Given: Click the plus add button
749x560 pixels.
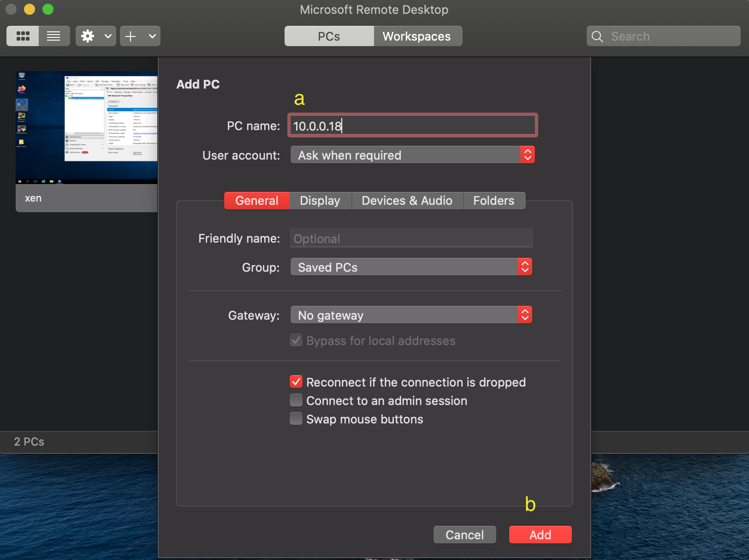Looking at the screenshot, I should 131,36.
